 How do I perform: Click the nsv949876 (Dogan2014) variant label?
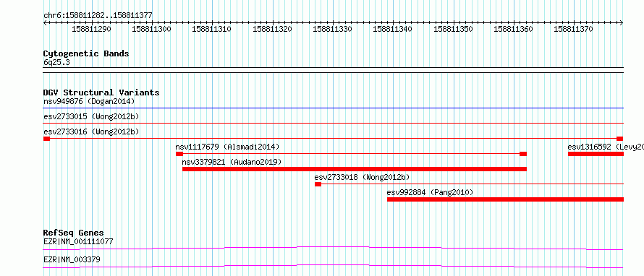(x=89, y=101)
